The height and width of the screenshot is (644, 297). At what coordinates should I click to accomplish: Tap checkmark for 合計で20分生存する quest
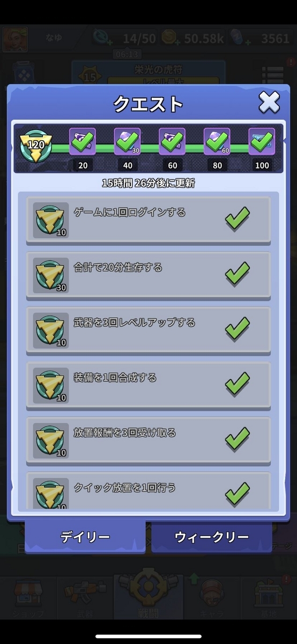(237, 274)
